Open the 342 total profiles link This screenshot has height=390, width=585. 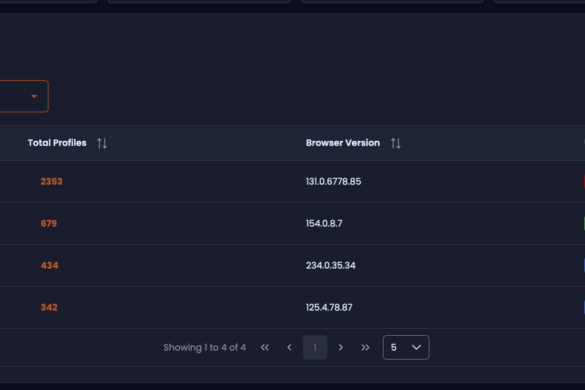pyautogui.click(x=49, y=308)
